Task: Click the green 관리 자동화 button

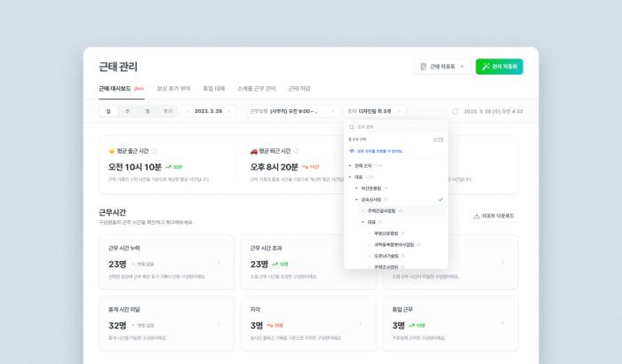Action: click(x=499, y=67)
